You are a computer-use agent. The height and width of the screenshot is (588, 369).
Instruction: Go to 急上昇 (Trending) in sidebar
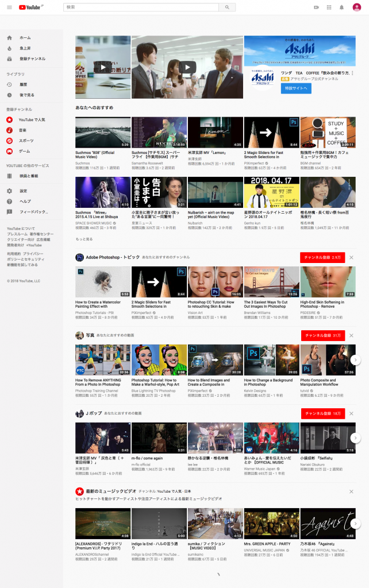click(x=25, y=48)
